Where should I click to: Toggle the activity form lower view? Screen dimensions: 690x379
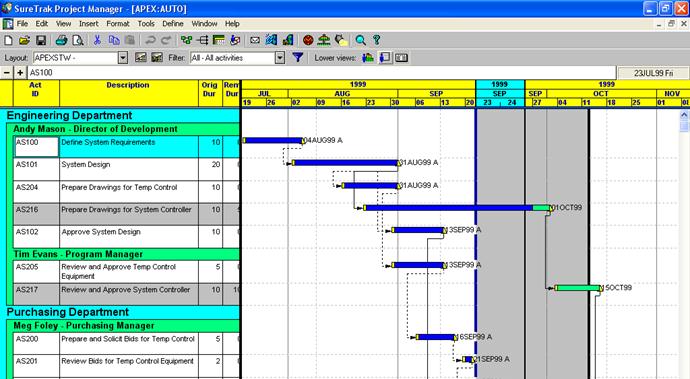pyautogui.click(x=385, y=58)
